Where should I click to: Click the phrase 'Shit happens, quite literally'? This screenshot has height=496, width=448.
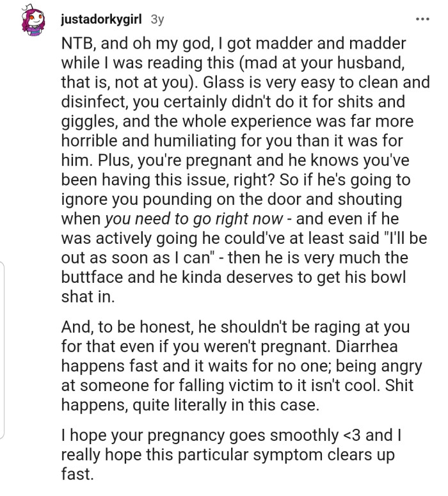tap(192, 404)
